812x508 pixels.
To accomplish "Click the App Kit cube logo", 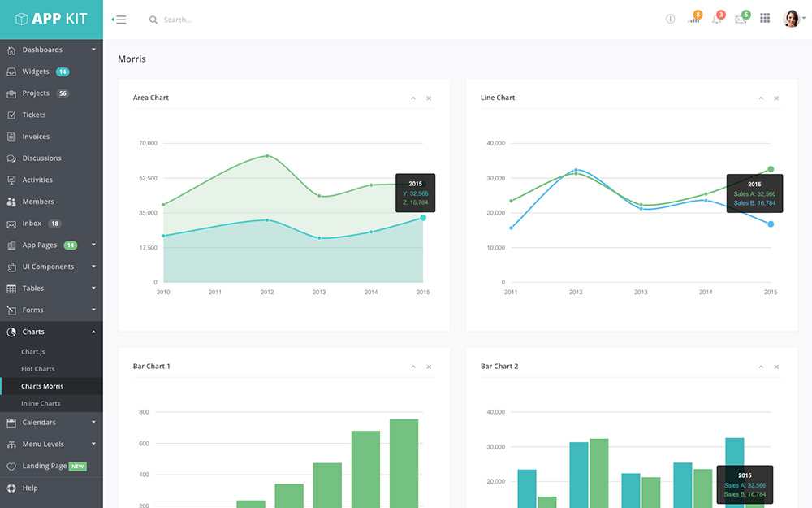I will (x=21, y=20).
